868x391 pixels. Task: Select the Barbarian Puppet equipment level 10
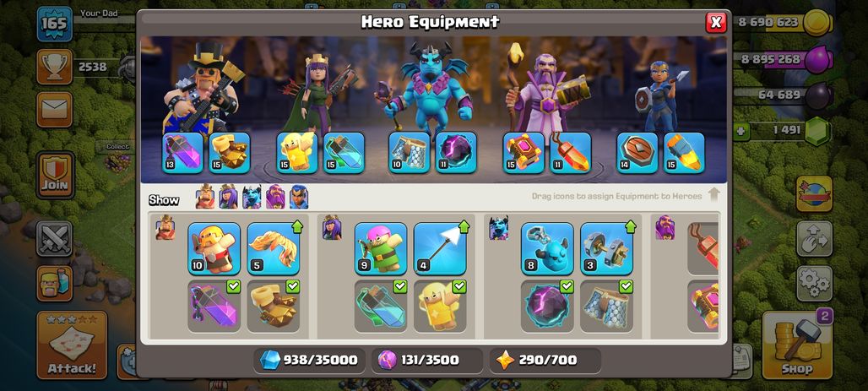click(214, 248)
